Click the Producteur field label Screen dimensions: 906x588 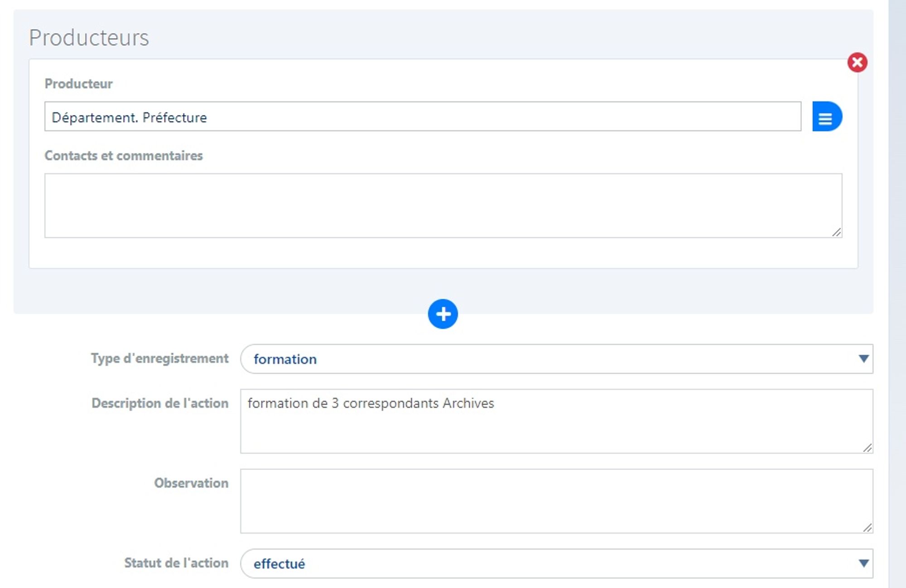click(x=78, y=84)
